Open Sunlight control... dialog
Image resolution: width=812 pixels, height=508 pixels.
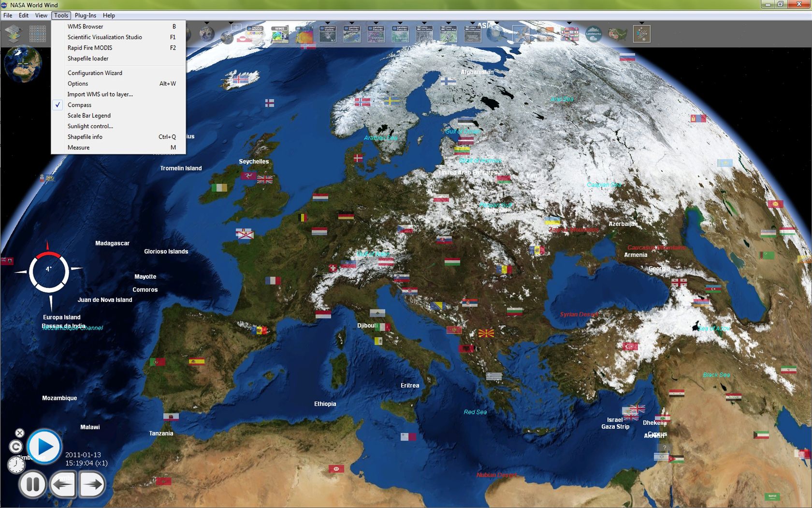pos(118,126)
